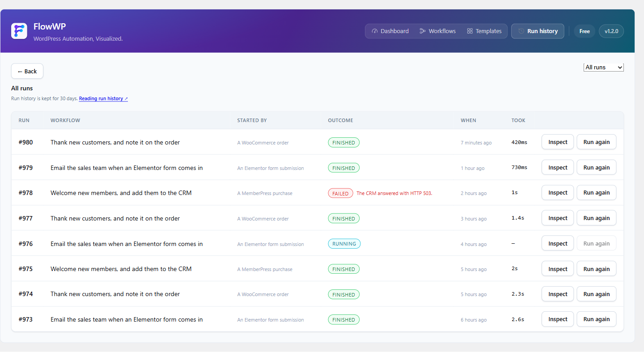The width and height of the screenshot is (644, 352).
Task: Inspect run #979
Action: pyautogui.click(x=558, y=168)
